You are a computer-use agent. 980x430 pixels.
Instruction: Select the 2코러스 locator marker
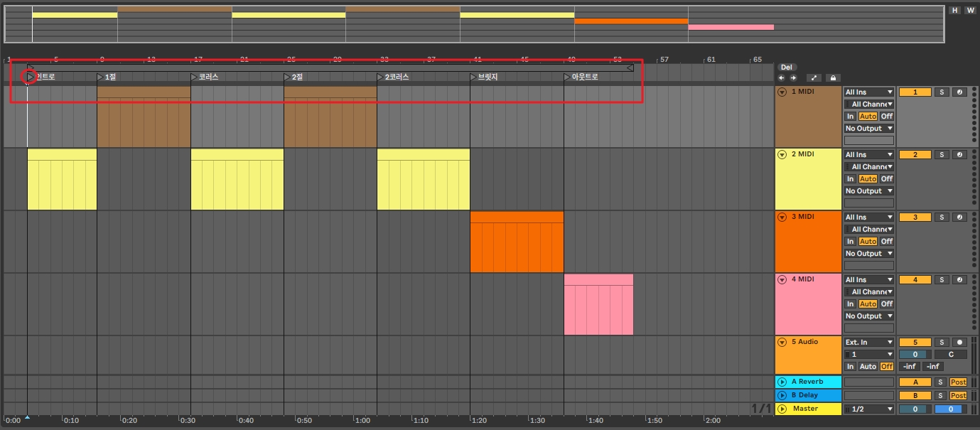tap(393, 77)
